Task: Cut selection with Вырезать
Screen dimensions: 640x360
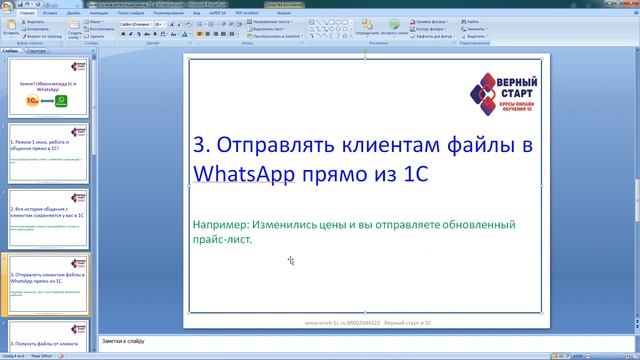Action: point(33,22)
